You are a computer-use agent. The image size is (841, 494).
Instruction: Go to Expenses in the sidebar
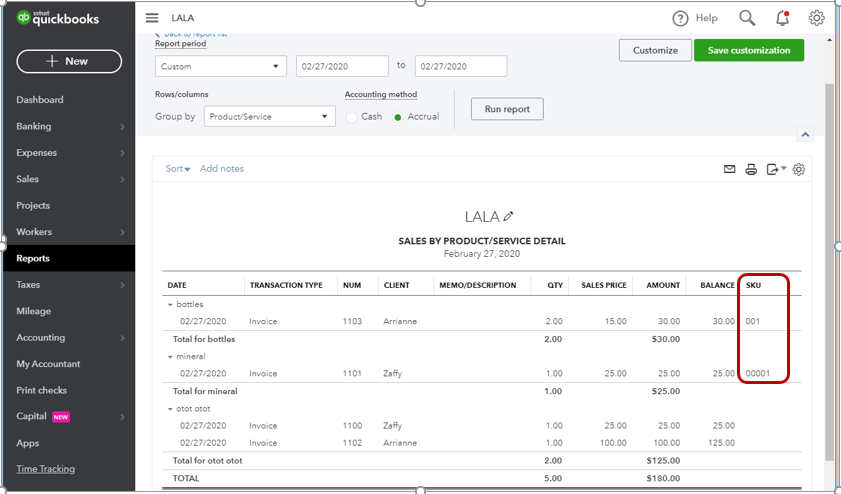click(x=37, y=153)
